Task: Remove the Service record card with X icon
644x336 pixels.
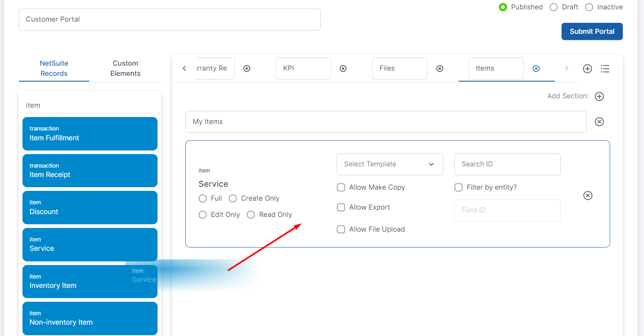Action: coord(588,196)
